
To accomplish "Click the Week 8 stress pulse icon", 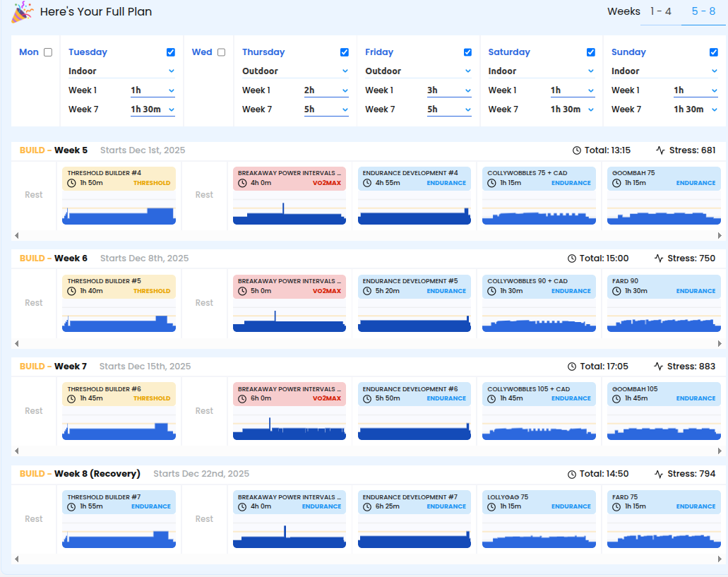I will [x=660, y=474].
